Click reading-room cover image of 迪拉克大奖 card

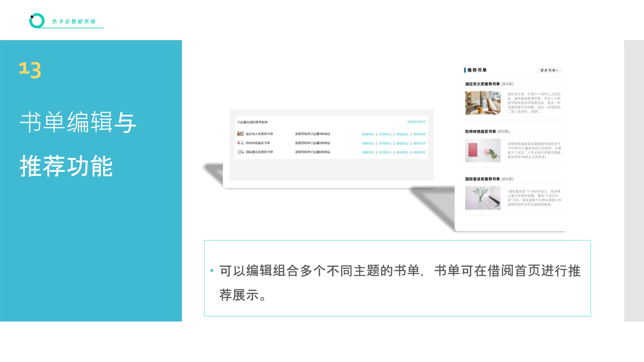[483, 103]
